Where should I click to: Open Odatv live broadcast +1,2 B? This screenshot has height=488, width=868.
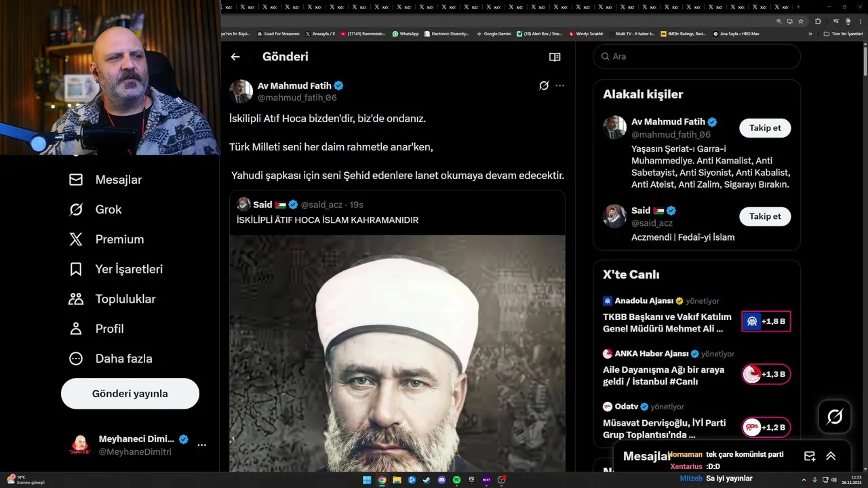tap(766, 427)
